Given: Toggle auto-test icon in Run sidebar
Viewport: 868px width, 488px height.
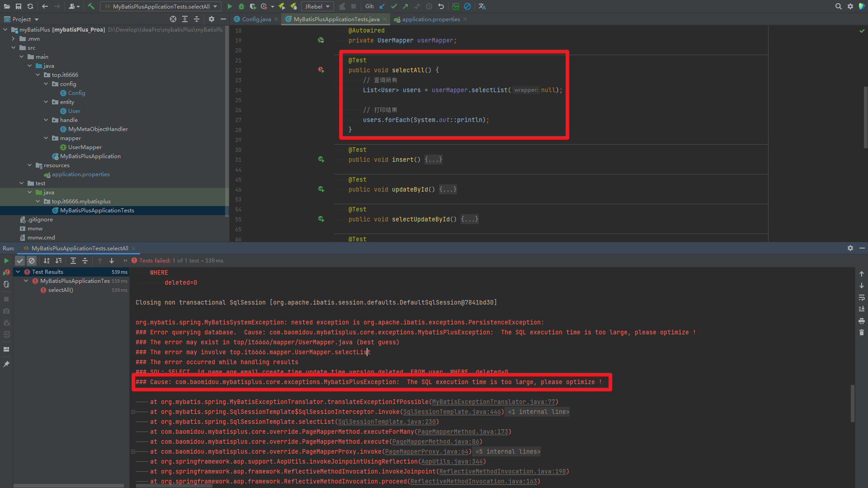Looking at the screenshot, I should (6, 284).
